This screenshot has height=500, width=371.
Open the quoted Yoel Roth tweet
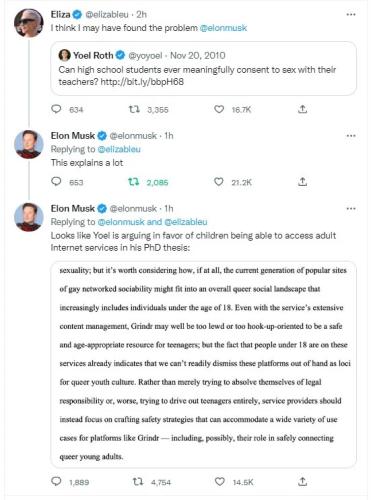(x=203, y=69)
